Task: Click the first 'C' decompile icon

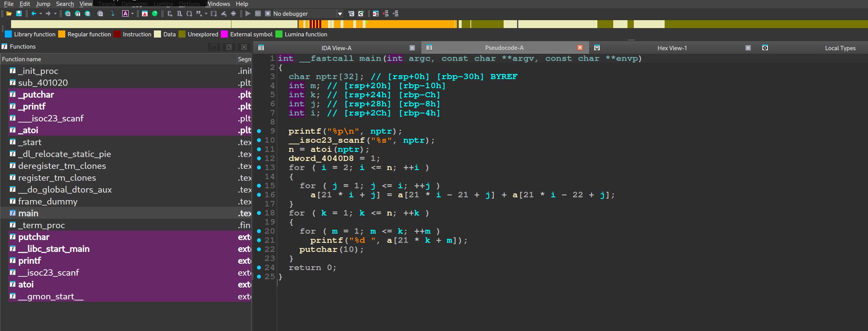Action: (351, 13)
